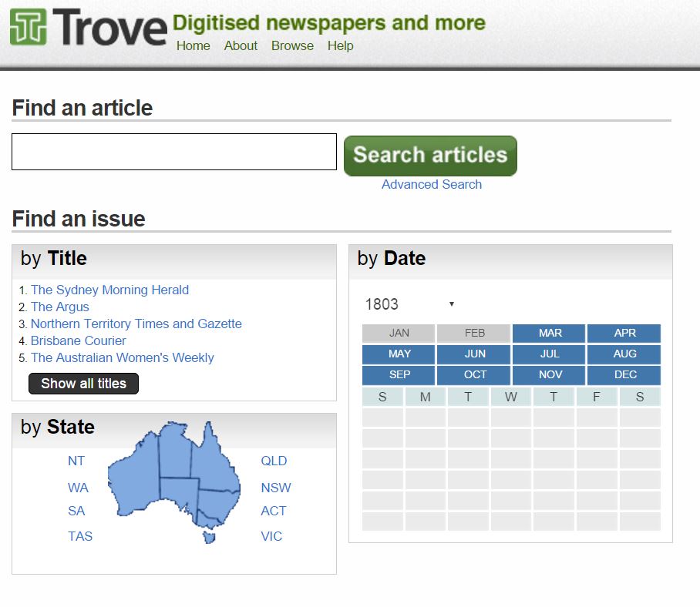
Task: Expand the year selector arrow
Action: tap(451, 304)
